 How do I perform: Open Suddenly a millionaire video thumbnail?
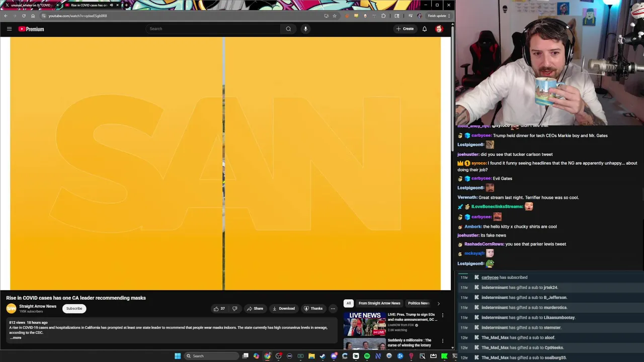365,344
